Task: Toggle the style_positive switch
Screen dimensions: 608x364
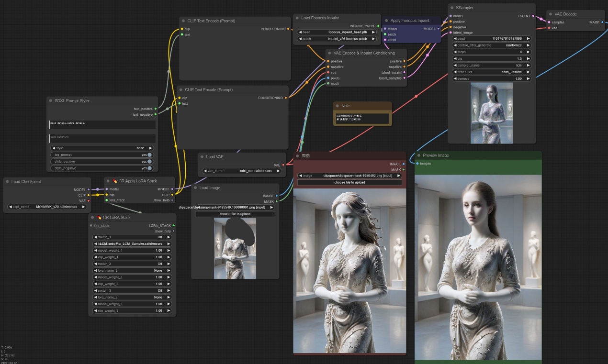Action: point(150,162)
